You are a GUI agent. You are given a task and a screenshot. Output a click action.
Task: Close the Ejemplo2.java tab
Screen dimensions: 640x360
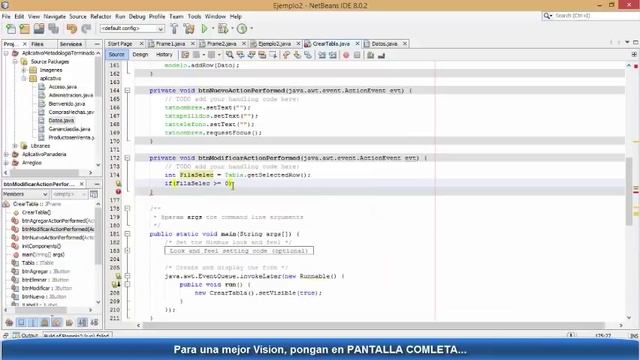pos(298,44)
